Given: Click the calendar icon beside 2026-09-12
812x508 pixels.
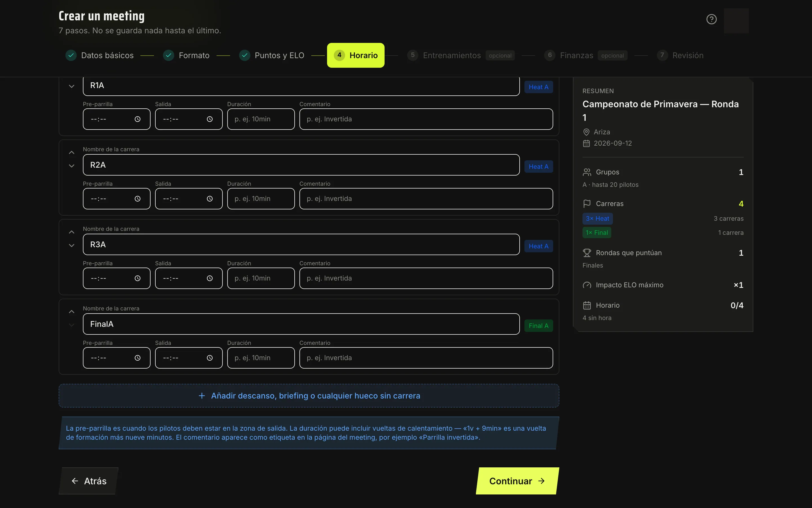Looking at the screenshot, I should tap(586, 143).
